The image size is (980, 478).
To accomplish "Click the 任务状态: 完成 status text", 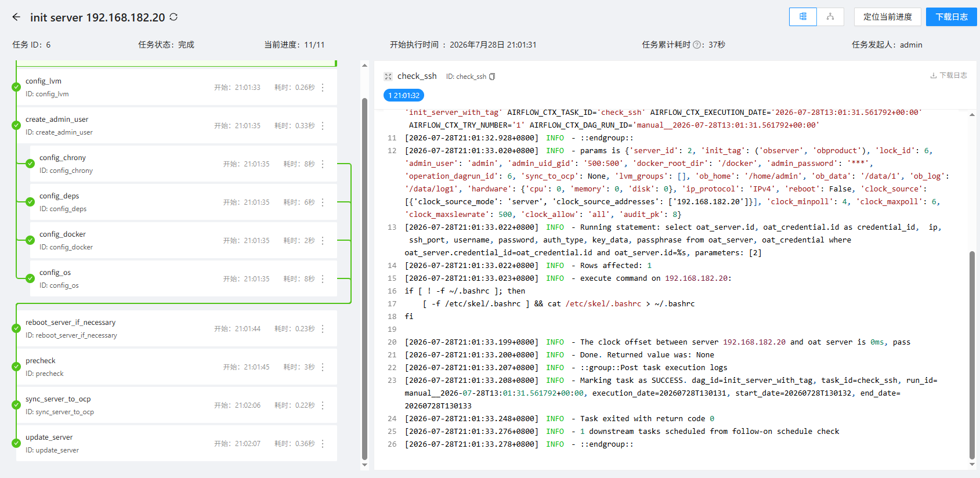I will tap(166, 45).
